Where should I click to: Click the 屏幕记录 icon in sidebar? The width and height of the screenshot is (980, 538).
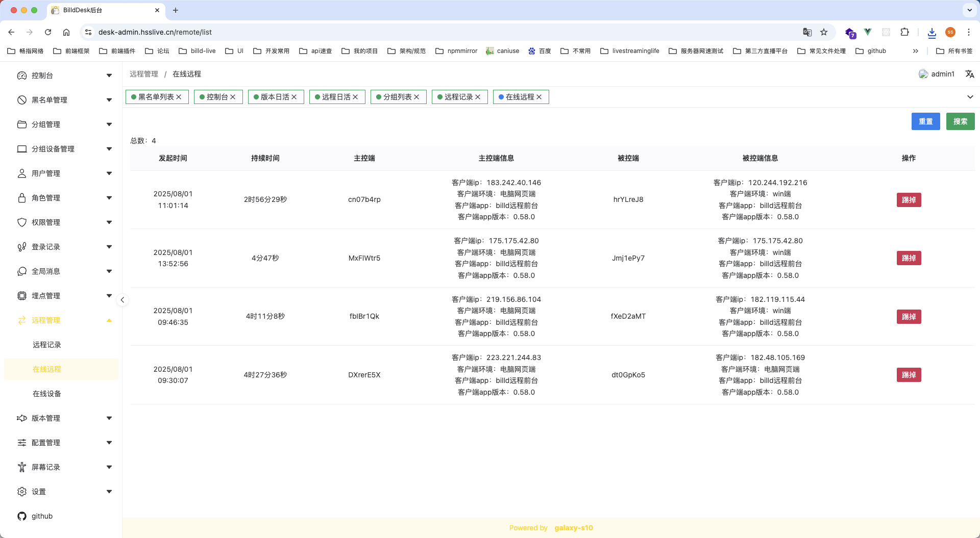pos(22,467)
